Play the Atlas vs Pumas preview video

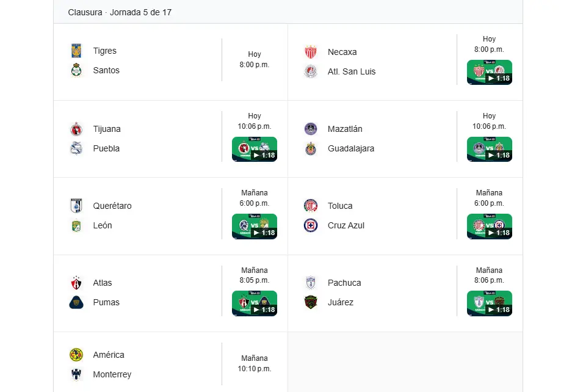[x=254, y=303]
